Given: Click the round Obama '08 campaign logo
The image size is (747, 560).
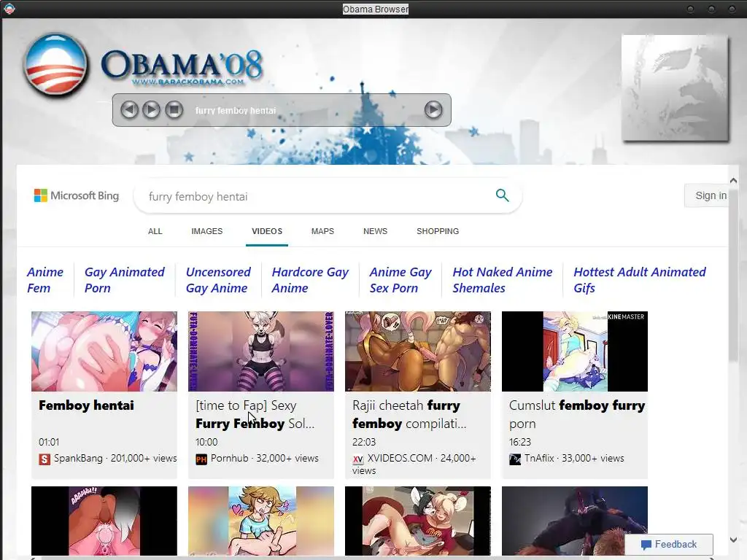Looking at the screenshot, I should (55, 64).
